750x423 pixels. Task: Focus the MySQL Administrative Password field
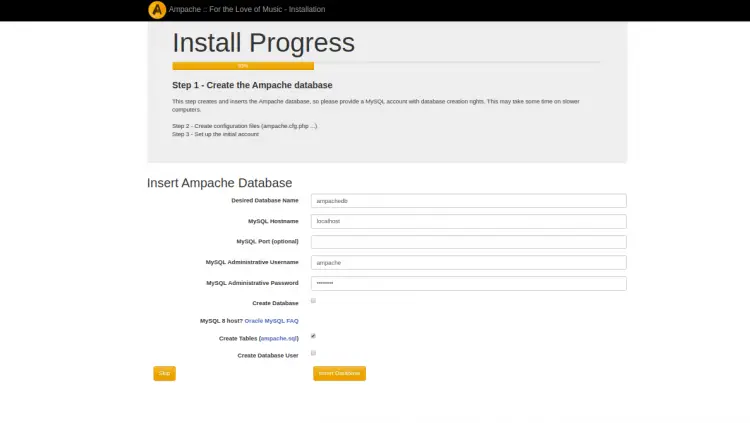468,283
